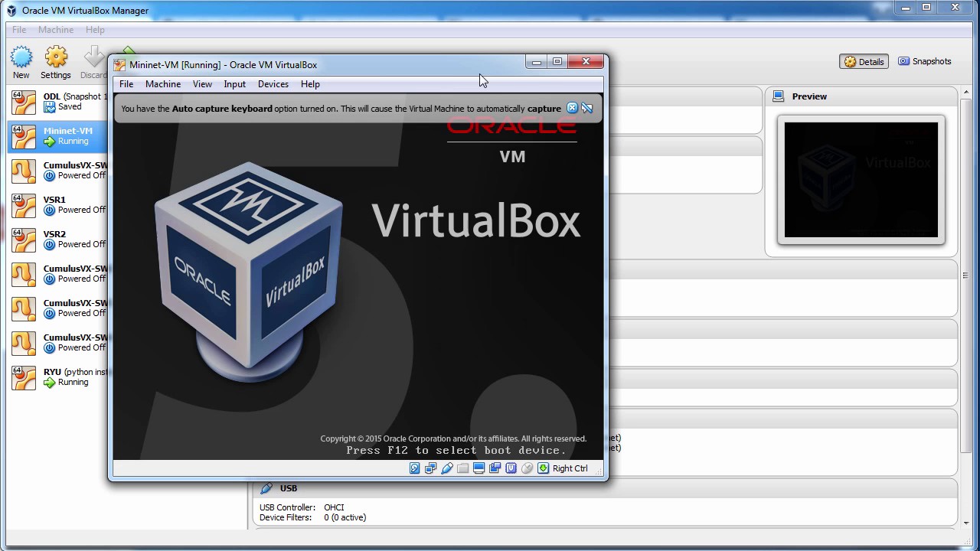The image size is (980, 551).
Task: Click the Running state label under RYU
Action: click(73, 383)
